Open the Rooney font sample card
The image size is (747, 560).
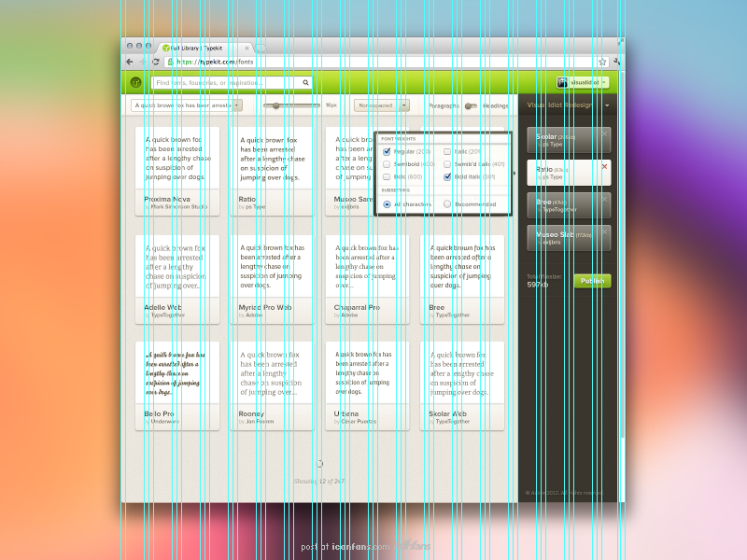[x=272, y=385]
